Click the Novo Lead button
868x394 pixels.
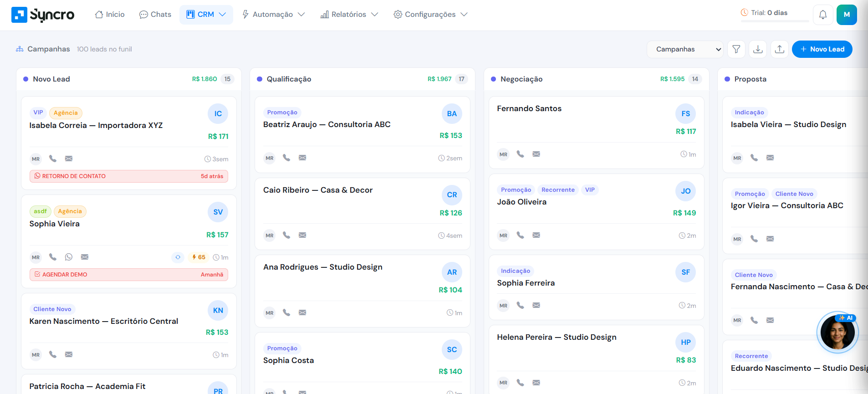coord(822,49)
